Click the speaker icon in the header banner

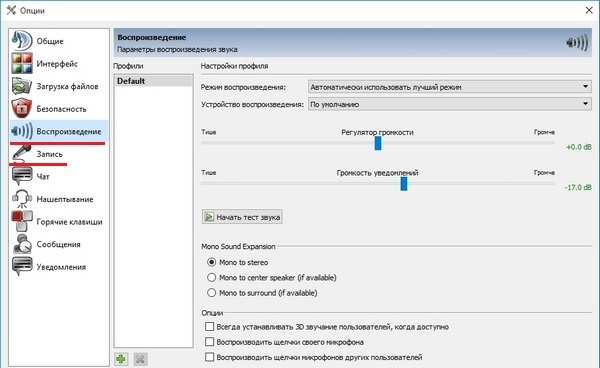tap(577, 42)
